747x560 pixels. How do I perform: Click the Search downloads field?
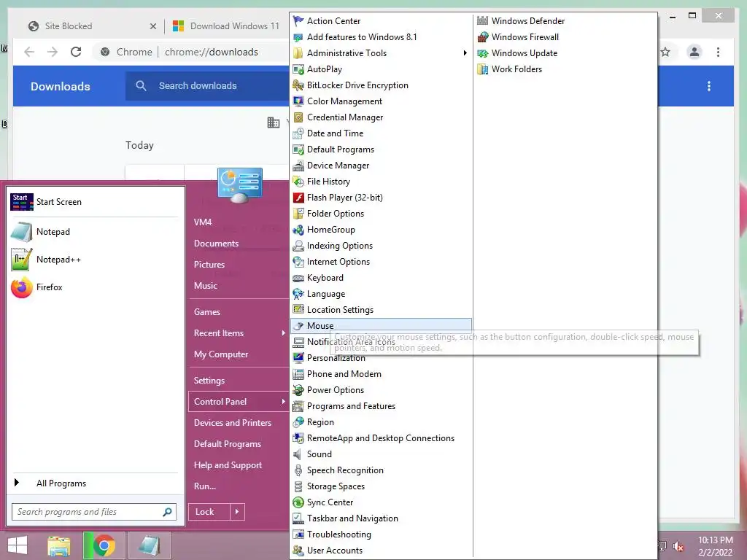point(207,86)
